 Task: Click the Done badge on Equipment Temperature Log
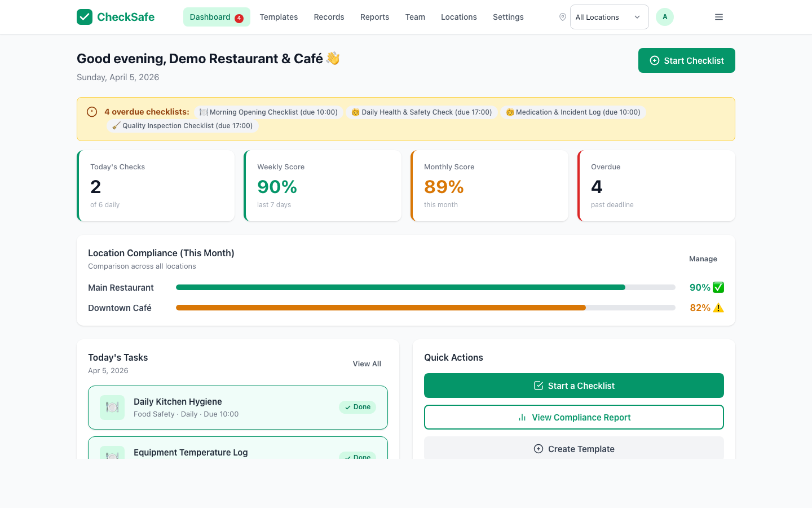tap(357, 457)
